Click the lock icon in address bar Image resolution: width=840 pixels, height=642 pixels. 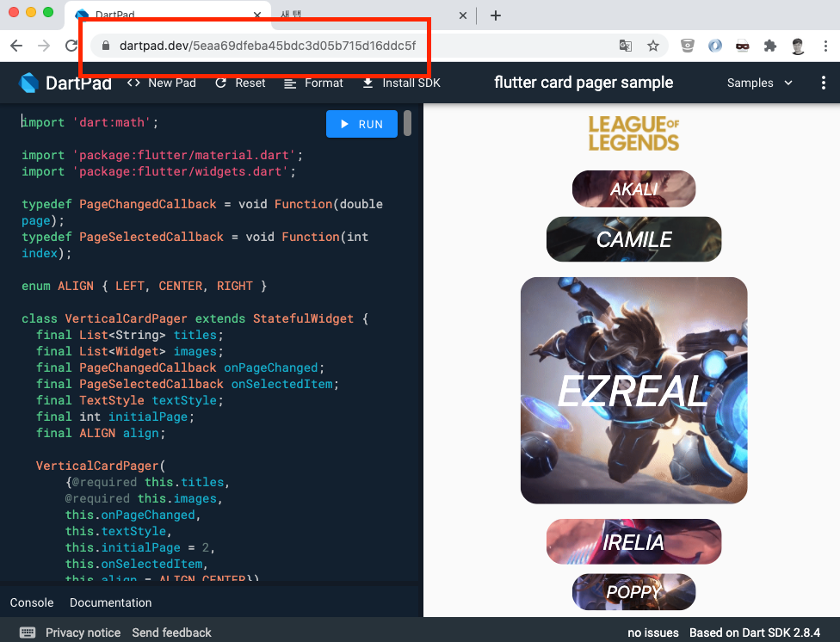106,46
